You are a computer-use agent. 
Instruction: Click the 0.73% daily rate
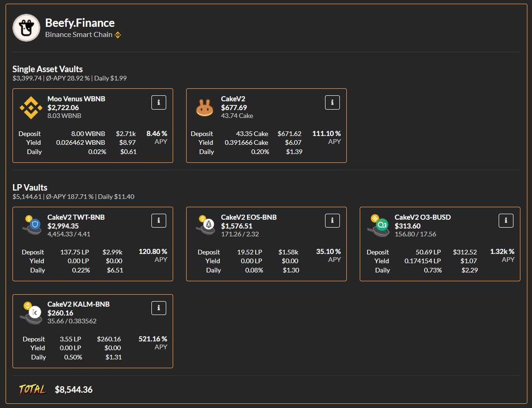pyautogui.click(x=433, y=270)
